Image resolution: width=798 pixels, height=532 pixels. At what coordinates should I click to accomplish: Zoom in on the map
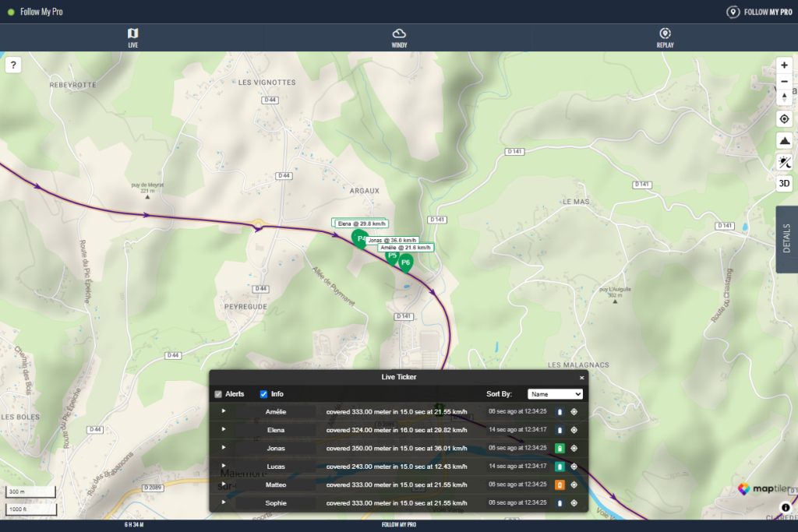pyautogui.click(x=784, y=65)
